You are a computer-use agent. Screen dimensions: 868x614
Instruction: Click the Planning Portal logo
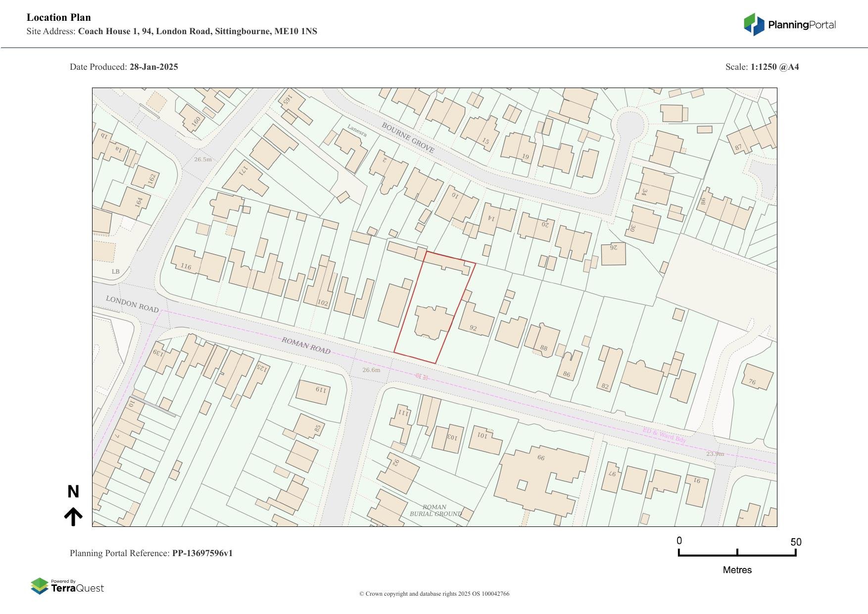789,25
